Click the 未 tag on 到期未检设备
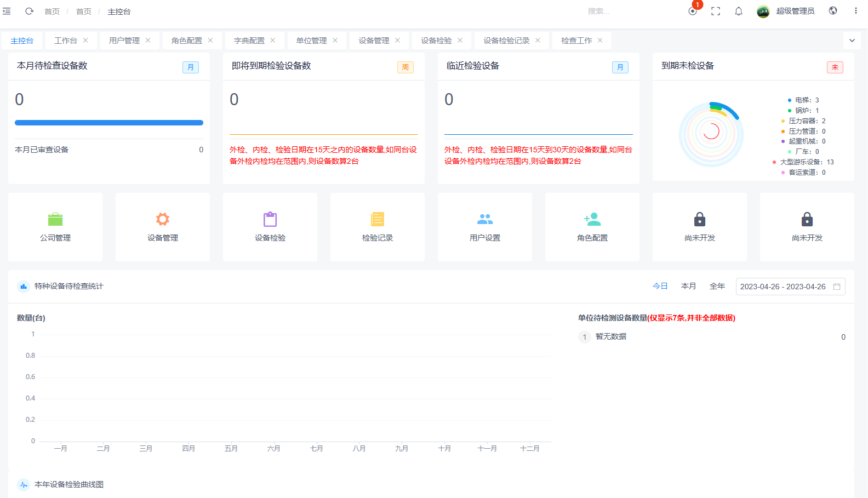 coord(835,67)
